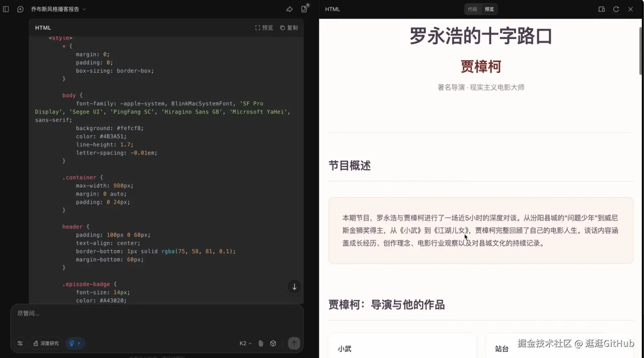Switch to the 预览 tab in the HTML panel
The height and width of the screenshot is (358, 644).
[489, 9]
